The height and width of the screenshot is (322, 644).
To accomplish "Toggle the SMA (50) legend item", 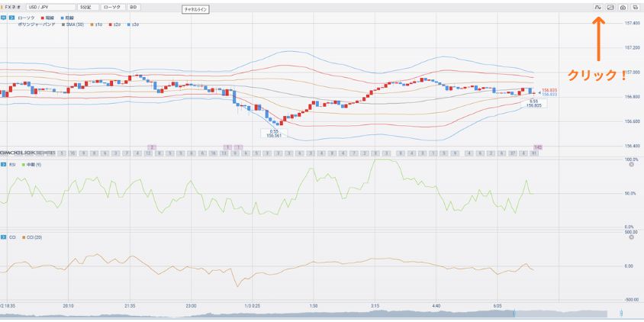I will pyautogui.click(x=73, y=24).
